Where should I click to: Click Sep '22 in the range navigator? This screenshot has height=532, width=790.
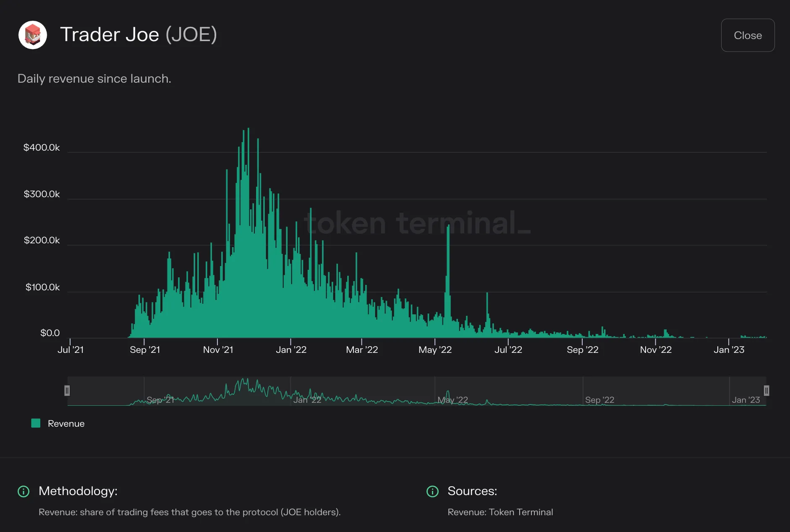click(x=599, y=400)
